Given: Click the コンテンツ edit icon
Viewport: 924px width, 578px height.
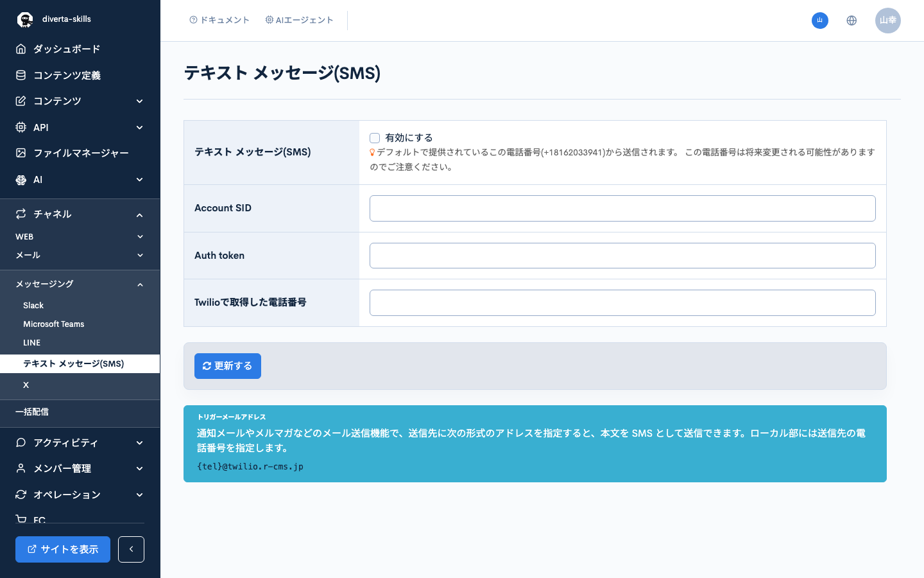Looking at the screenshot, I should pyautogui.click(x=21, y=101).
